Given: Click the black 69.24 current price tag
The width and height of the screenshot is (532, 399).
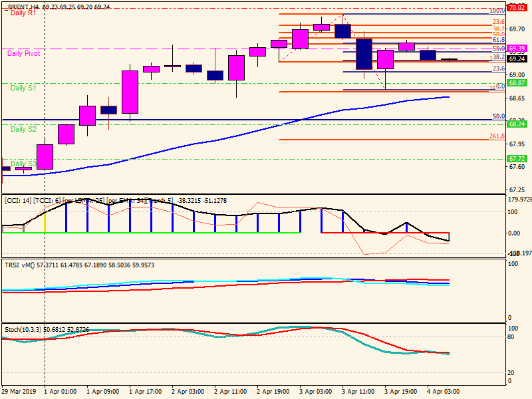Looking at the screenshot, I should pos(517,59).
